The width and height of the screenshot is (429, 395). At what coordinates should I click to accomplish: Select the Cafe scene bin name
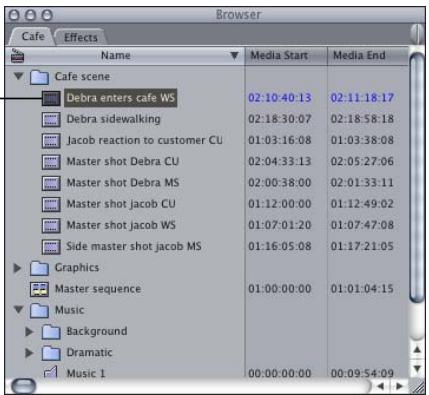[82, 77]
